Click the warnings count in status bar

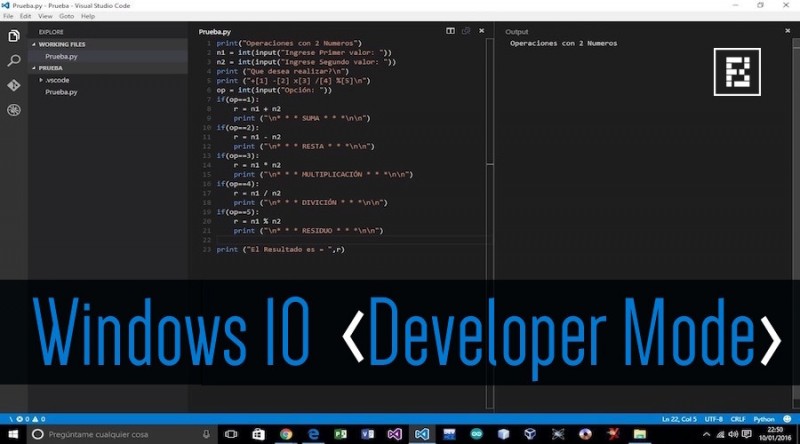point(39,419)
